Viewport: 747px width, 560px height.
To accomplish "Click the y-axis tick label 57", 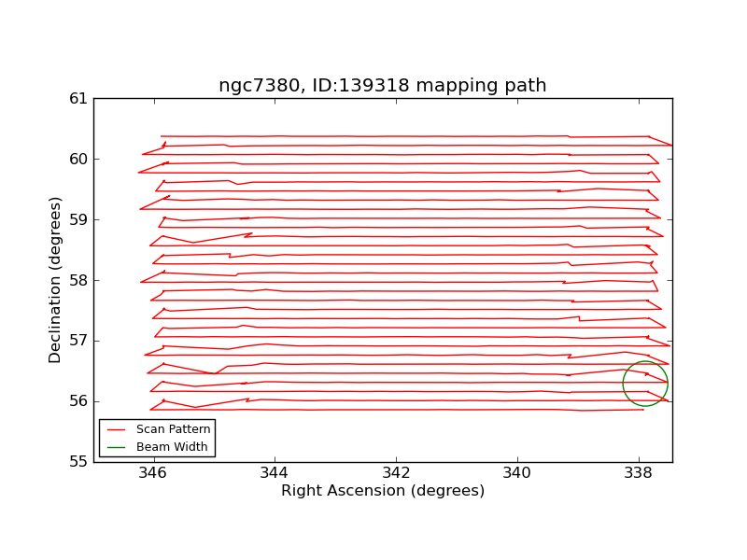I will tap(78, 341).
